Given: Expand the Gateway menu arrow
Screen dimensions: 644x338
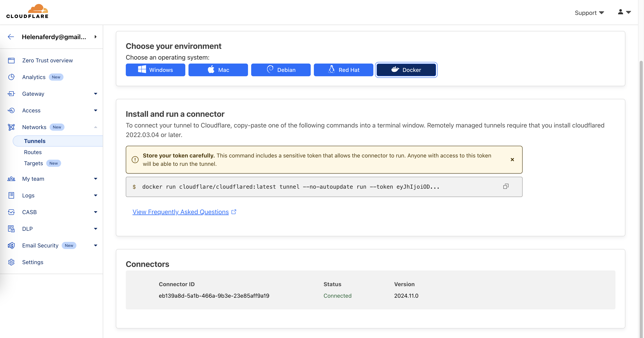Looking at the screenshot, I should 95,94.
